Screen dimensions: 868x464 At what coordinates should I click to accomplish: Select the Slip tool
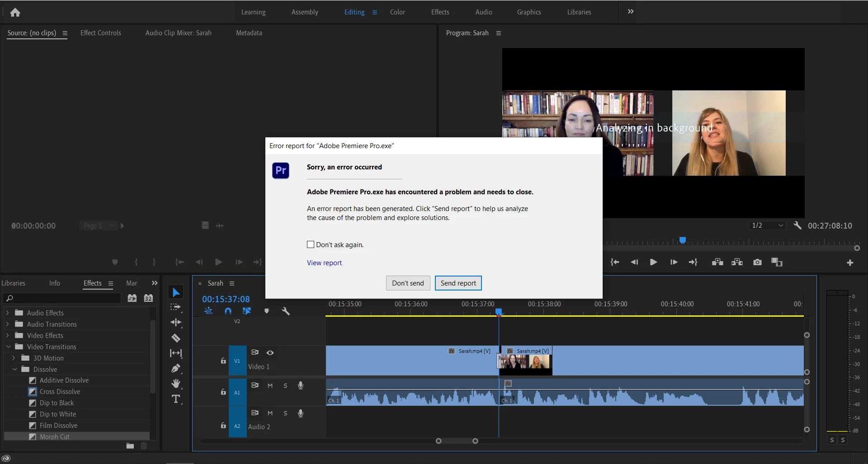coord(176,353)
